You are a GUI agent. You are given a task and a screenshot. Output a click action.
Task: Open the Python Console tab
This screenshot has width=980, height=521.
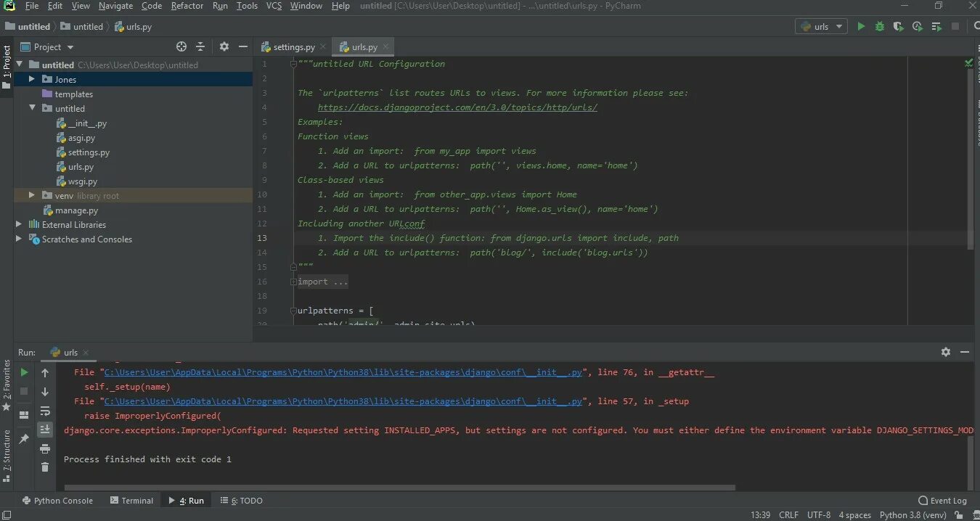[57, 501]
